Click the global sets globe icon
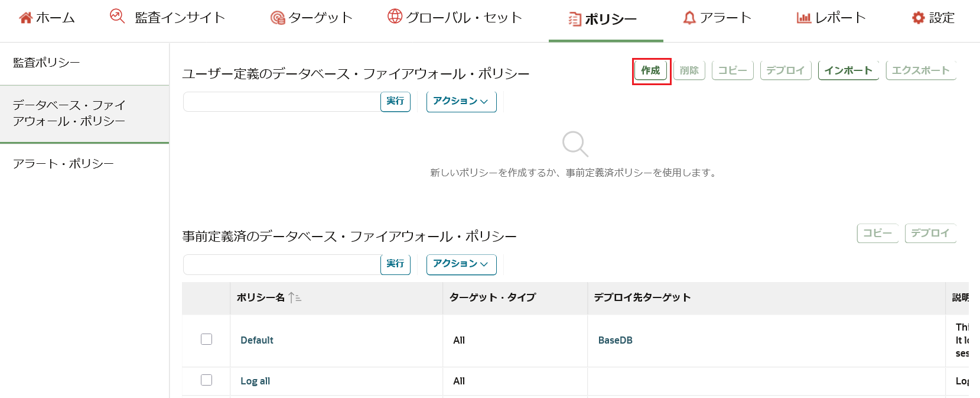The image size is (980, 398). pos(395,17)
